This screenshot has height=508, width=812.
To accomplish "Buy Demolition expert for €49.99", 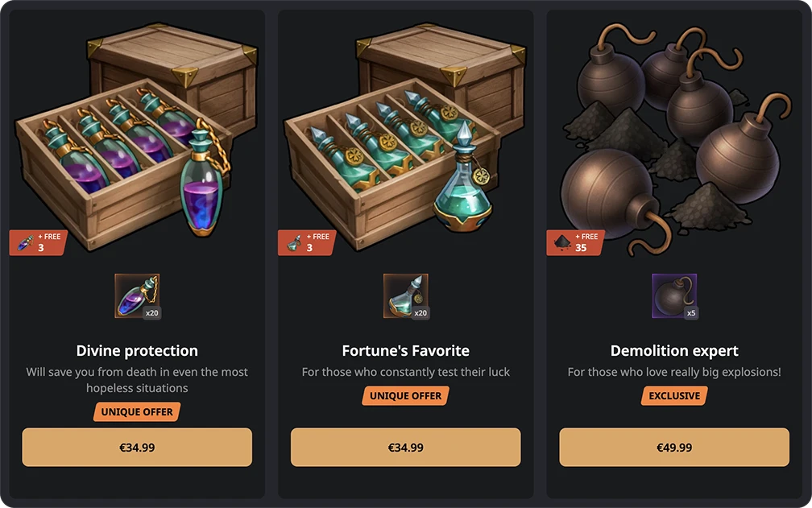I will tap(674, 448).
